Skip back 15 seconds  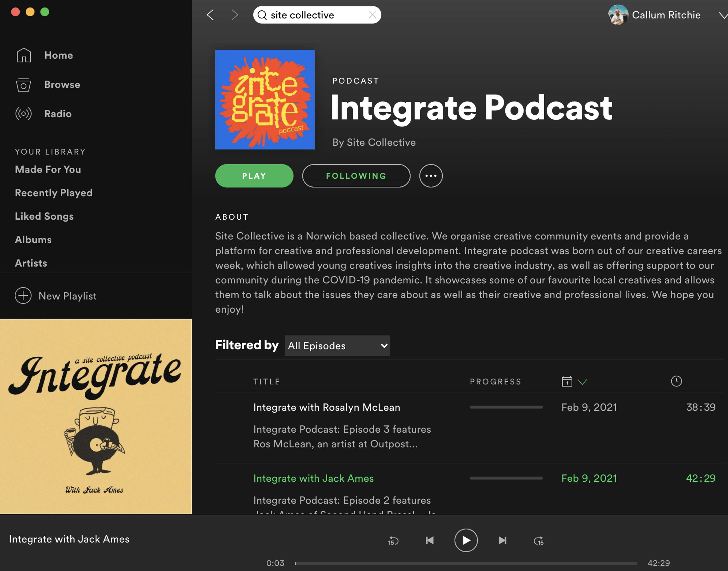click(x=393, y=541)
